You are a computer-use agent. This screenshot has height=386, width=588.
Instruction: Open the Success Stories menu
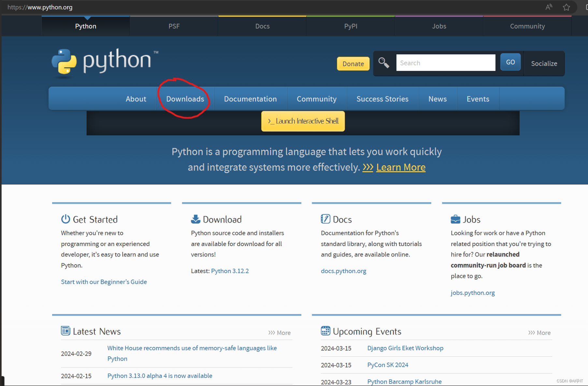(382, 99)
